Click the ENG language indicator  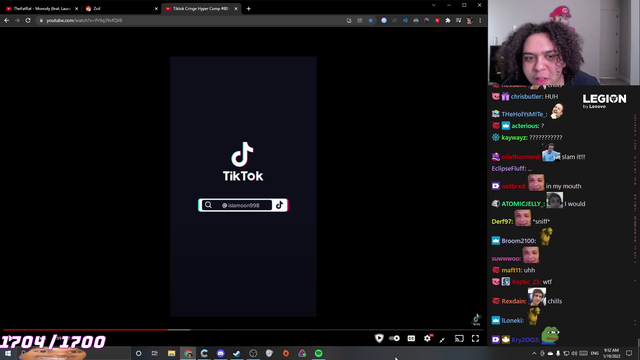click(595, 353)
